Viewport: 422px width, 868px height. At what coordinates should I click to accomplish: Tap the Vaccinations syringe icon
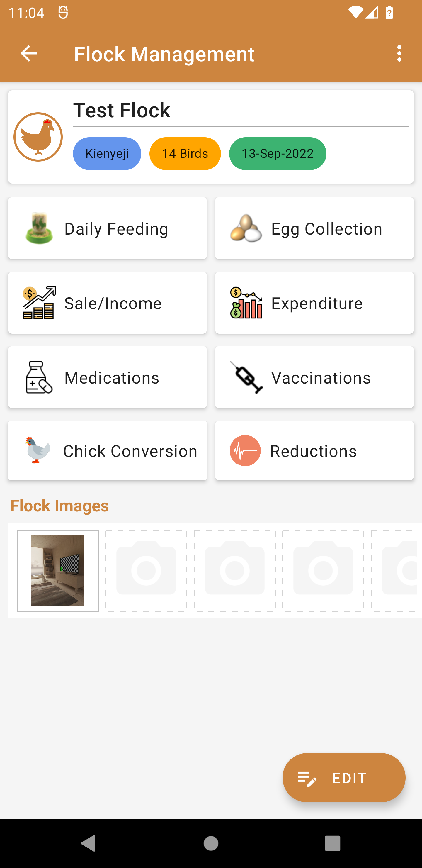(246, 377)
